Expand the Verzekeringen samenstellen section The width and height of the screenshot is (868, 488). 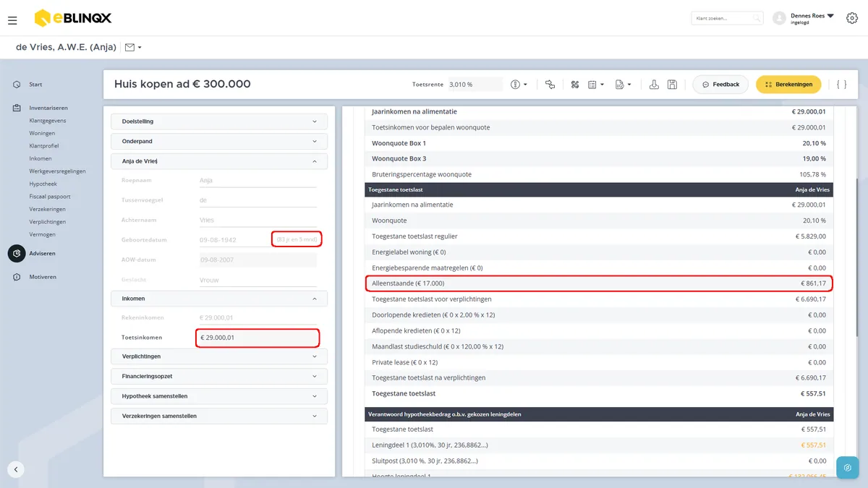[219, 416]
